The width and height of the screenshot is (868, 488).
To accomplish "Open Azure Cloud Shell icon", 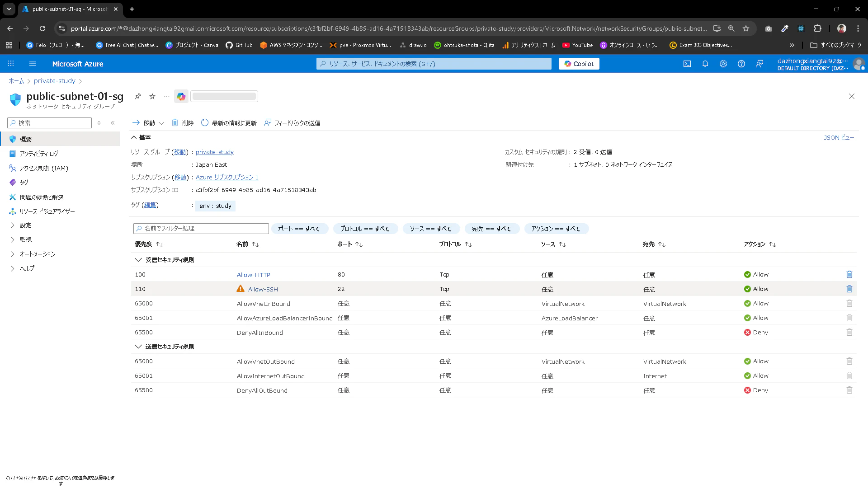I will pos(687,64).
